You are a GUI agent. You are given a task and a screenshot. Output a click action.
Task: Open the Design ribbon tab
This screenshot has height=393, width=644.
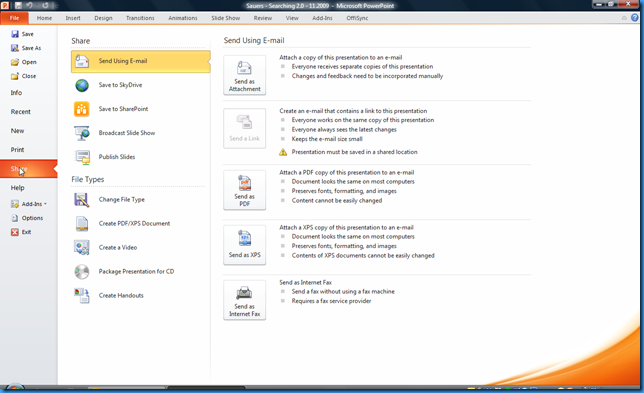click(x=104, y=18)
